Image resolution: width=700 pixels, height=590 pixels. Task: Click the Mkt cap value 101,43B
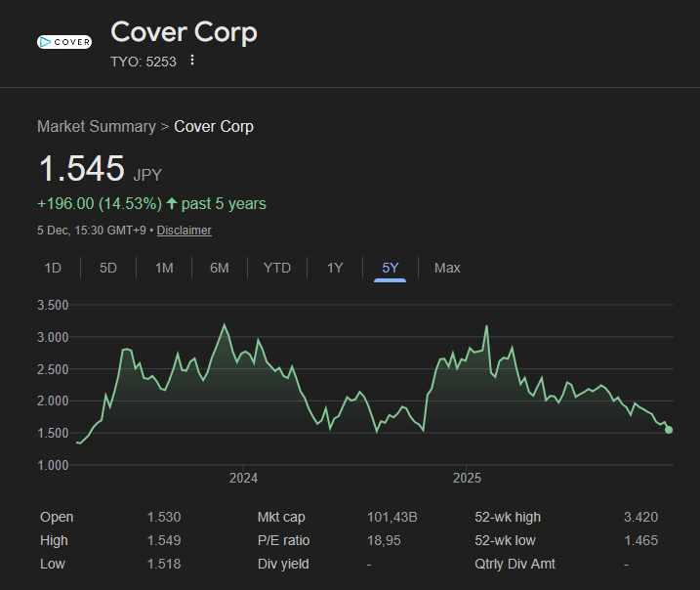click(391, 517)
